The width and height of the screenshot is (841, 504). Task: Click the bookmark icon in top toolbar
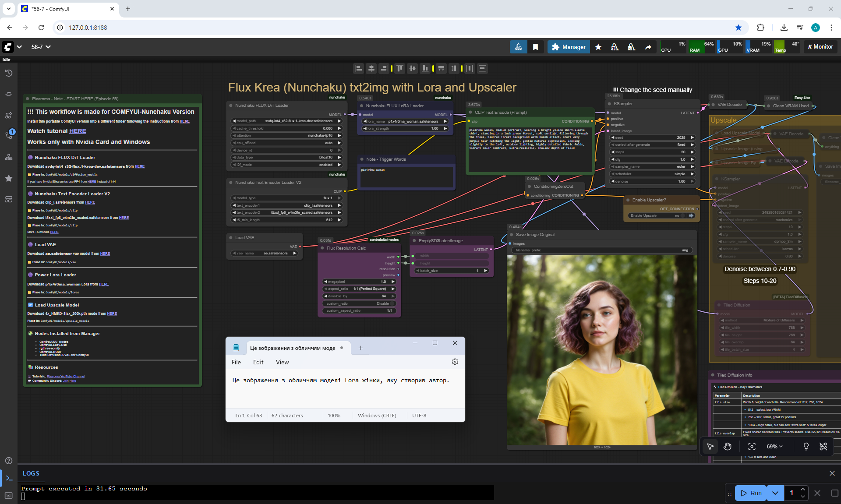[535, 47]
